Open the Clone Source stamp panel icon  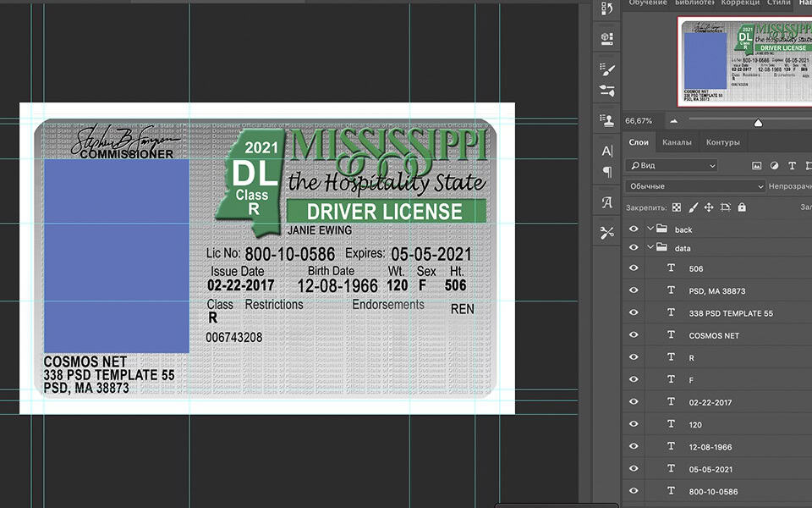[607, 120]
